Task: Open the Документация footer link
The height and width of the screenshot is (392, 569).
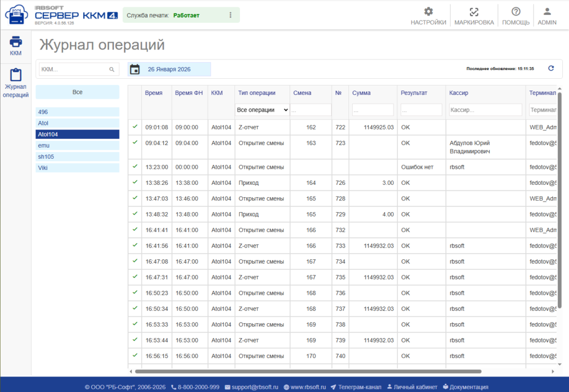Action: (x=468, y=387)
